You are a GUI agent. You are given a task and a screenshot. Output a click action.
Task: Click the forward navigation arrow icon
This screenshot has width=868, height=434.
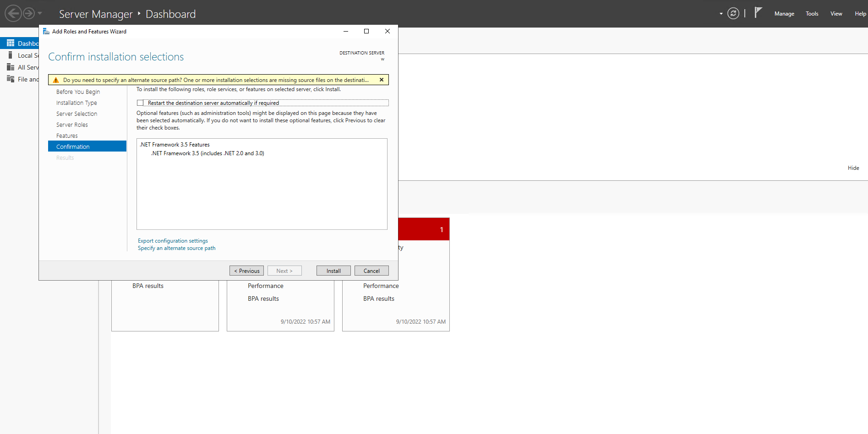click(29, 13)
